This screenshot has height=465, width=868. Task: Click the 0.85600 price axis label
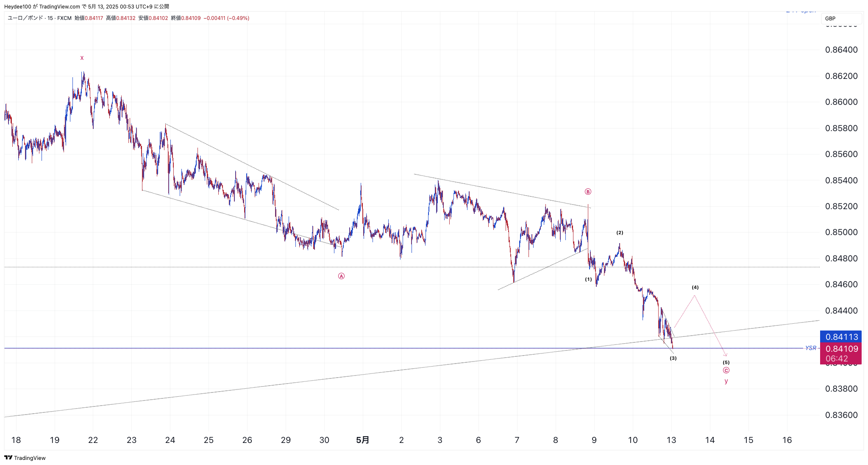tap(841, 154)
